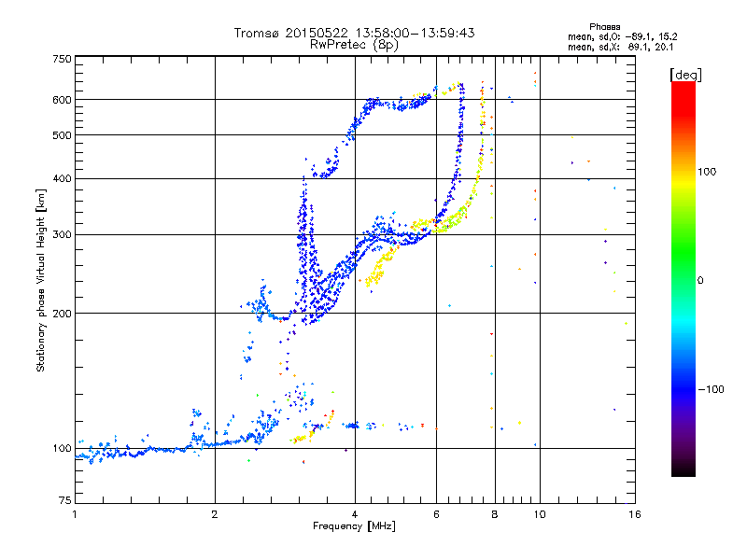
Task: Select the 'RwPretec (8p)' subtitle text
Action: 354,45
